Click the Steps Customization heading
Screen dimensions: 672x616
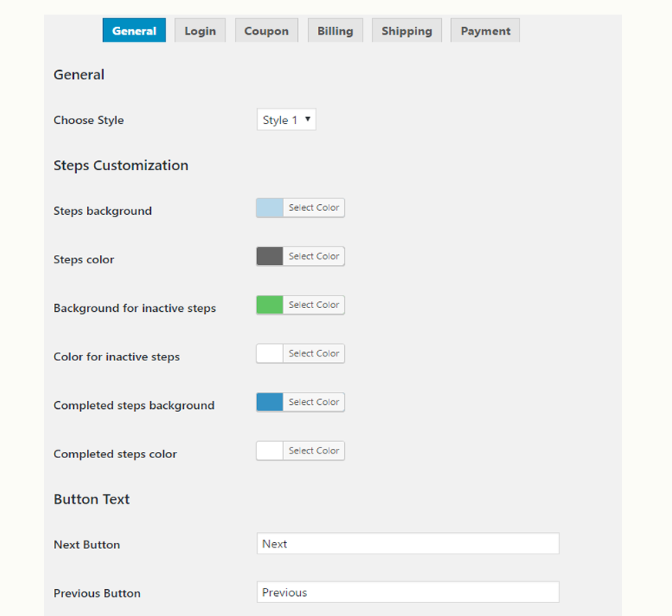(121, 166)
